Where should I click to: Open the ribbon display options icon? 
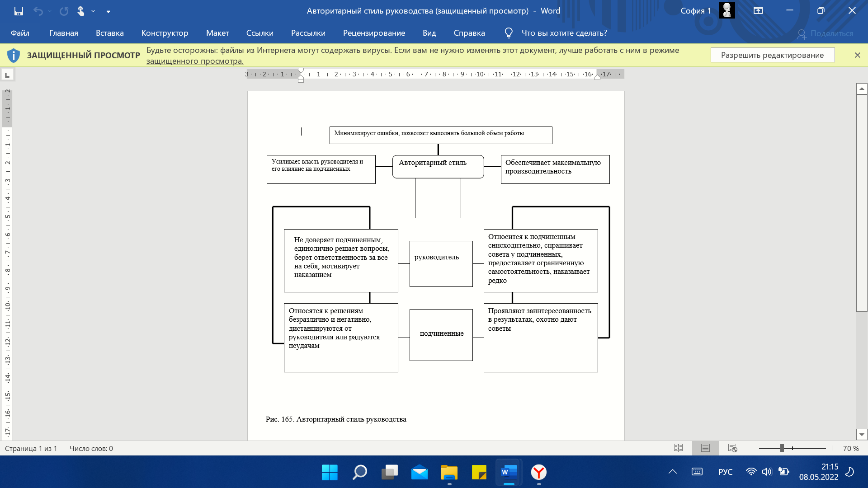758,11
